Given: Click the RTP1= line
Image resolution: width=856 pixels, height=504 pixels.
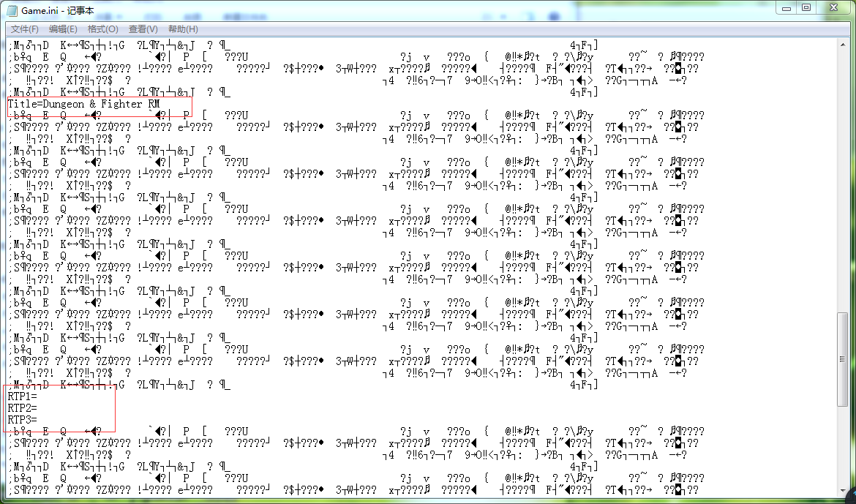Looking at the screenshot, I should click(23, 396).
